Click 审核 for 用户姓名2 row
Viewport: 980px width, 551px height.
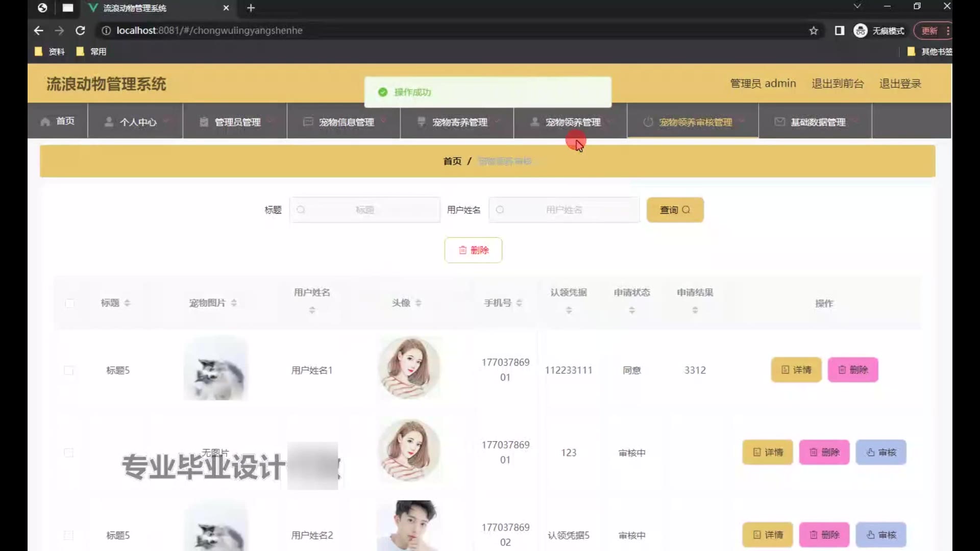click(x=881, y=535)
